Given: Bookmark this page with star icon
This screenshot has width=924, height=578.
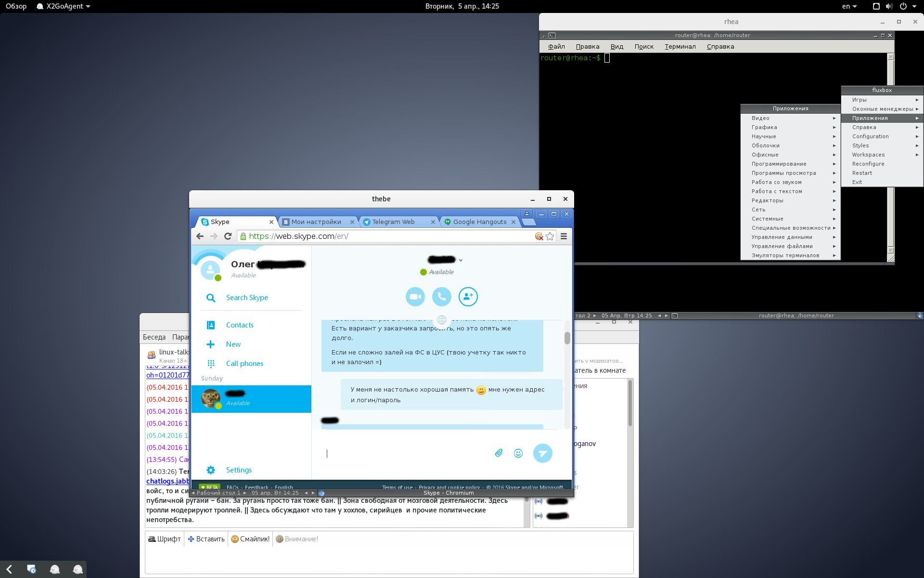Looking at the screenshot, I should click(x=550, y=236).
